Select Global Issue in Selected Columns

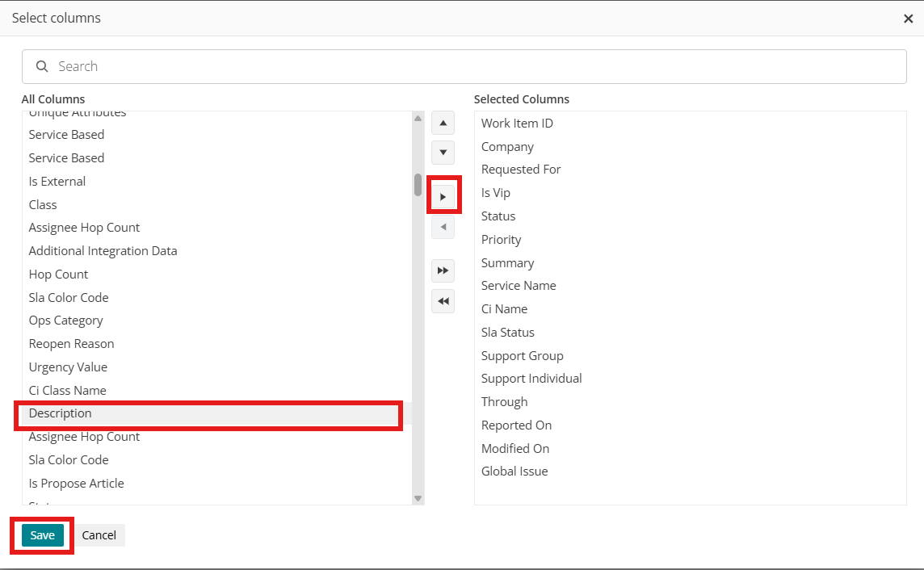pos(514,472)
